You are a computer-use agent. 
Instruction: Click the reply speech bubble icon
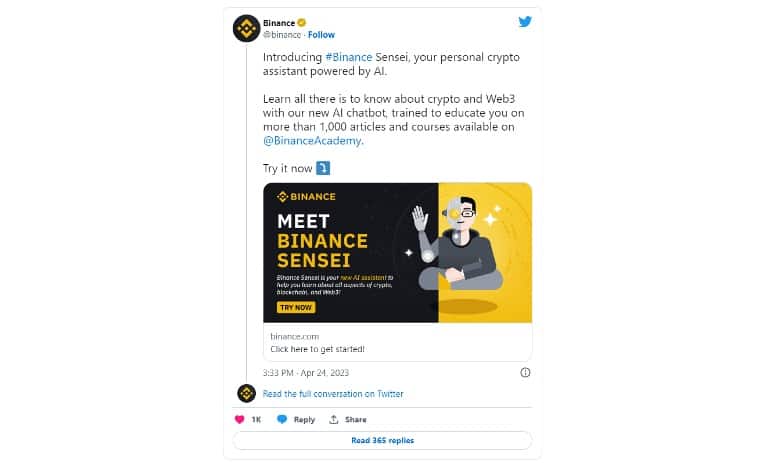(x=282, y=419)
